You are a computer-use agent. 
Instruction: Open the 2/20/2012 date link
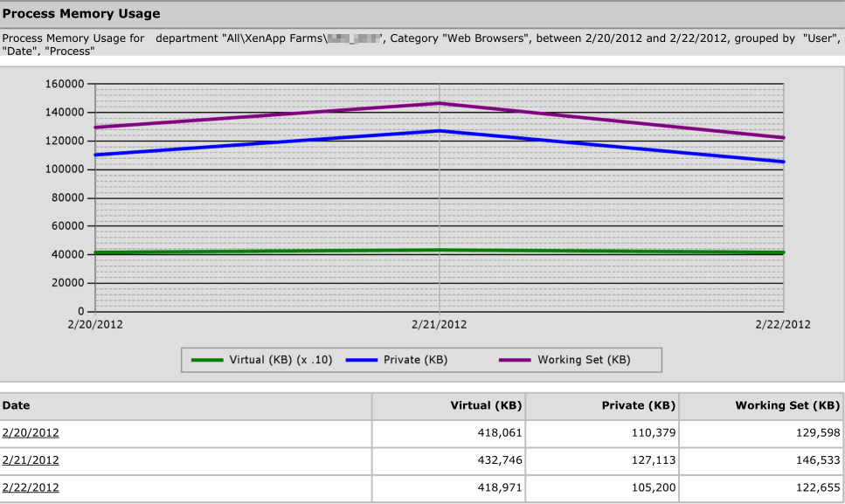pyautogui.click(x=31, y=433)
